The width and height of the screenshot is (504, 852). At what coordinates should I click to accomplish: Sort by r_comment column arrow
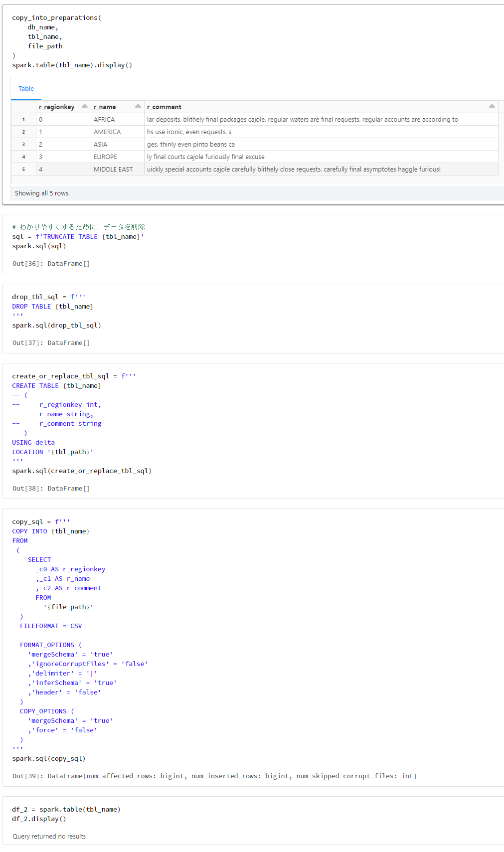(492, 106)
